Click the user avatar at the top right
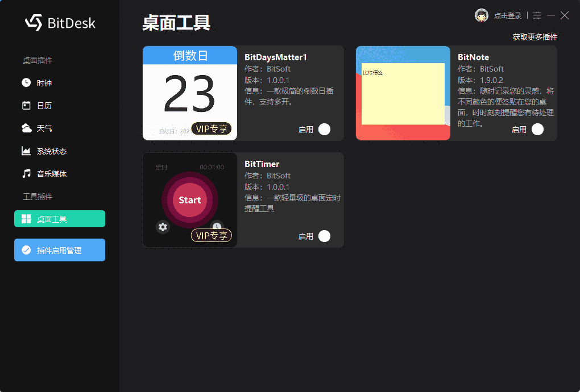580x392 pixels. [481, 15]
